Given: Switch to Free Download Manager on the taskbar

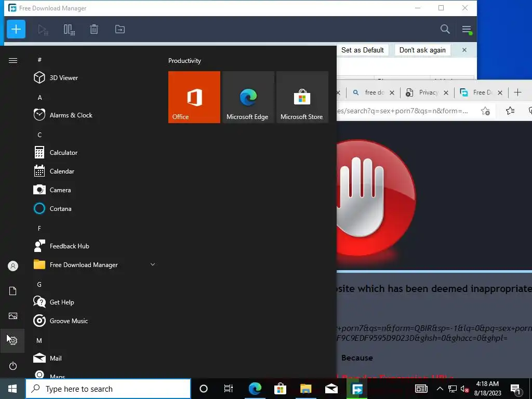Looking at the screenshot, I should coord(357,389).
